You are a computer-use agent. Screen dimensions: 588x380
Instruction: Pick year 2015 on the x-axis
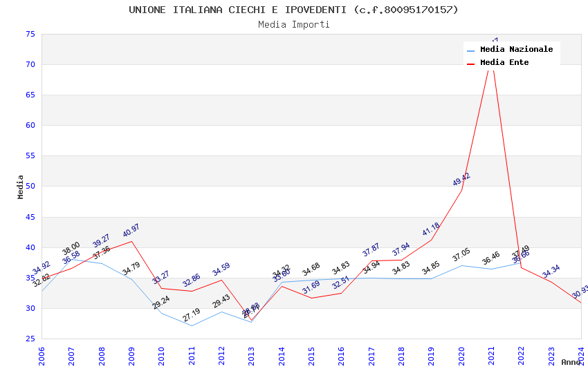click(311, 356)
